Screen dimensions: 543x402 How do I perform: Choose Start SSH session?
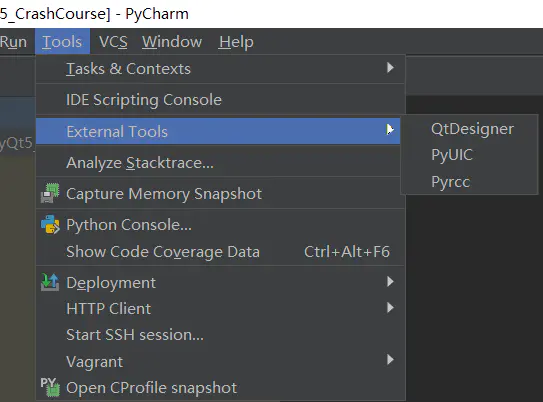click(221, 335)
